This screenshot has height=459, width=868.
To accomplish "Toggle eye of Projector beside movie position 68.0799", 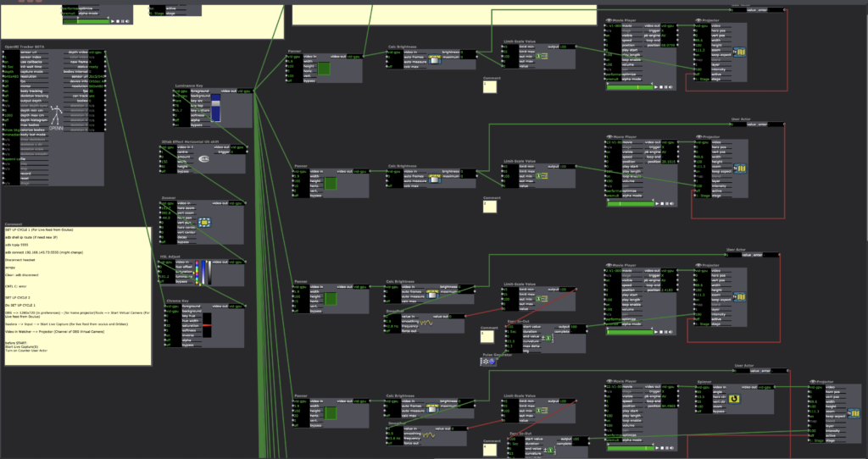I will pos(699,20).
